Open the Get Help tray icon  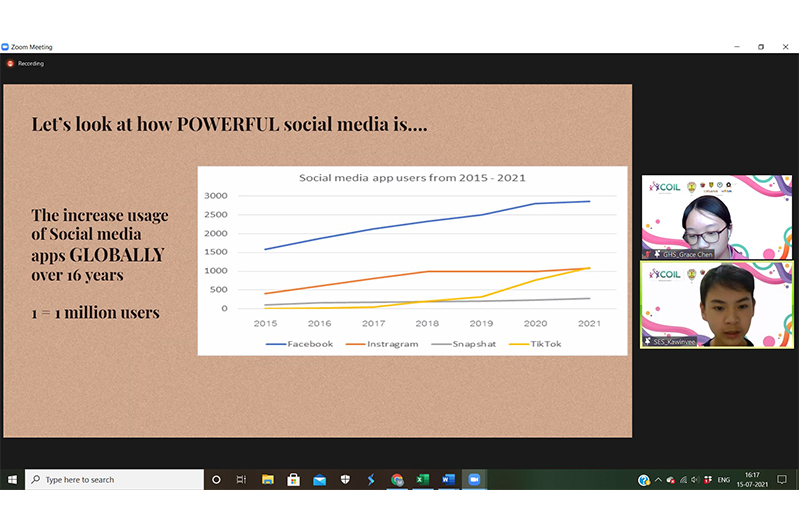[644, 480]
